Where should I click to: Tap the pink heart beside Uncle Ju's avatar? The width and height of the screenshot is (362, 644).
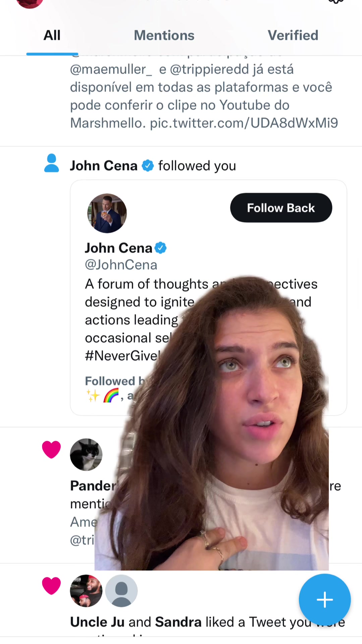pyautogui.click(x=51, y=586)
